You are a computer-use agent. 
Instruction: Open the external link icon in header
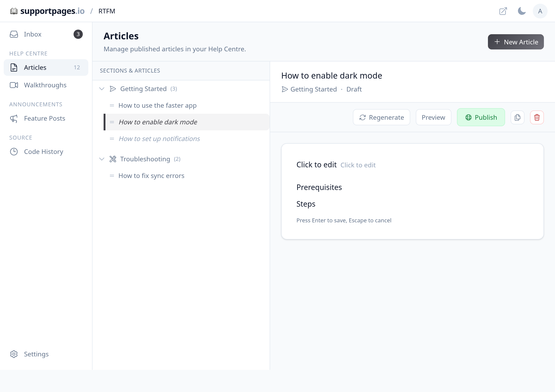click(503, 11)
